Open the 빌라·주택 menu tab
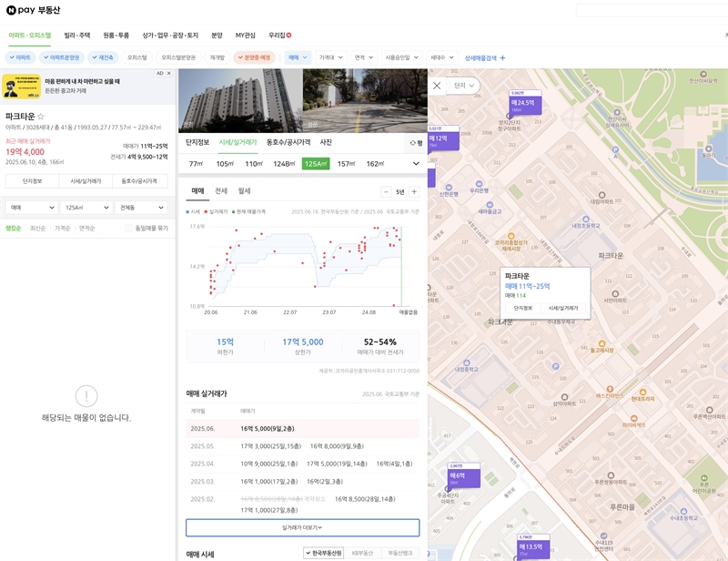This screenshot has height=561, width=728. pos(76,36)
